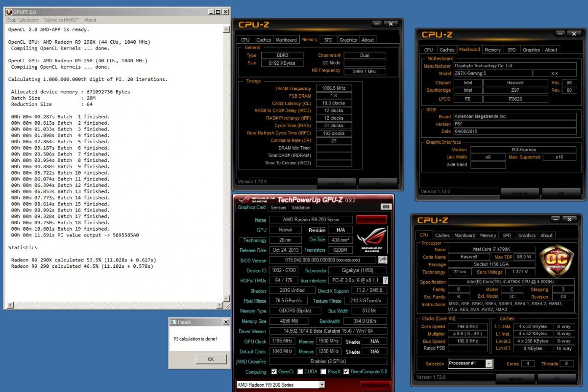This screenshot has width=588, height=392.
Task: Click OK in the processor-info CPU-Z window
Action: pos(557,379)
